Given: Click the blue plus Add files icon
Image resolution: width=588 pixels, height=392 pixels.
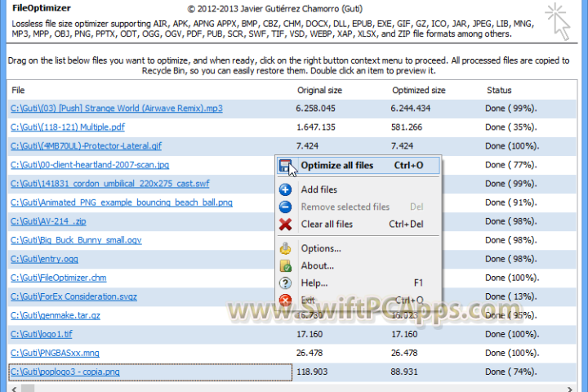Looking at the screenshot, I should (x=285, y=189).
